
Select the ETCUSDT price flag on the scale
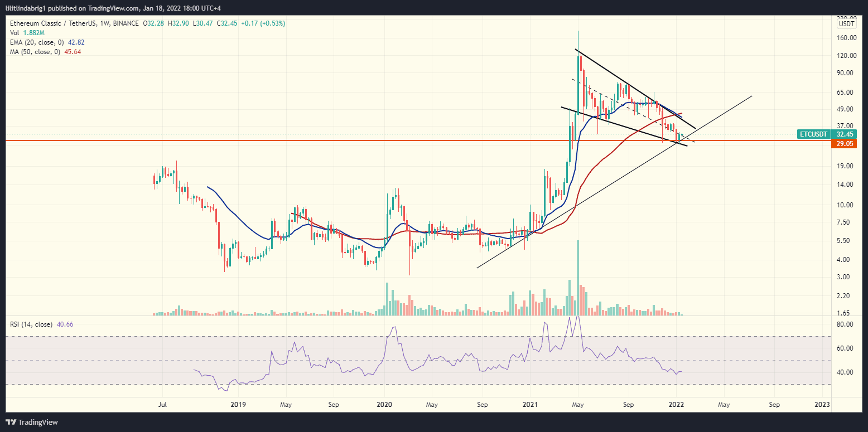point(813,134)
